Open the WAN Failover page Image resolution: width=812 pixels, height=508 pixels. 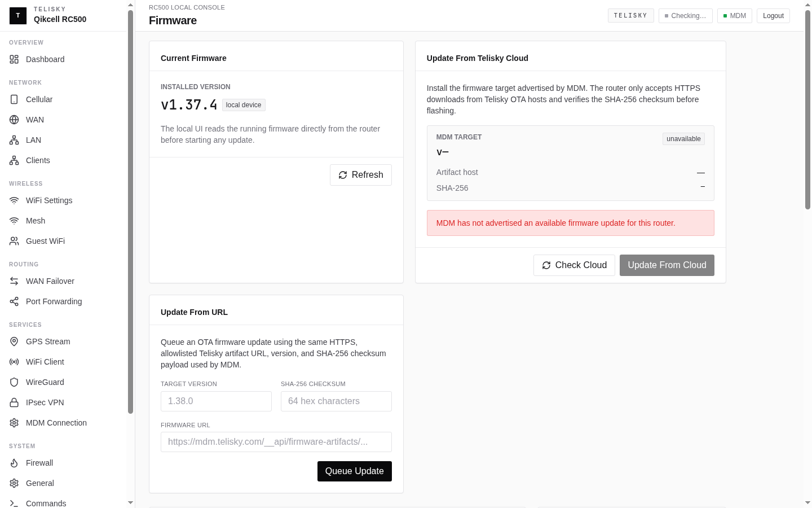(64, 281)
